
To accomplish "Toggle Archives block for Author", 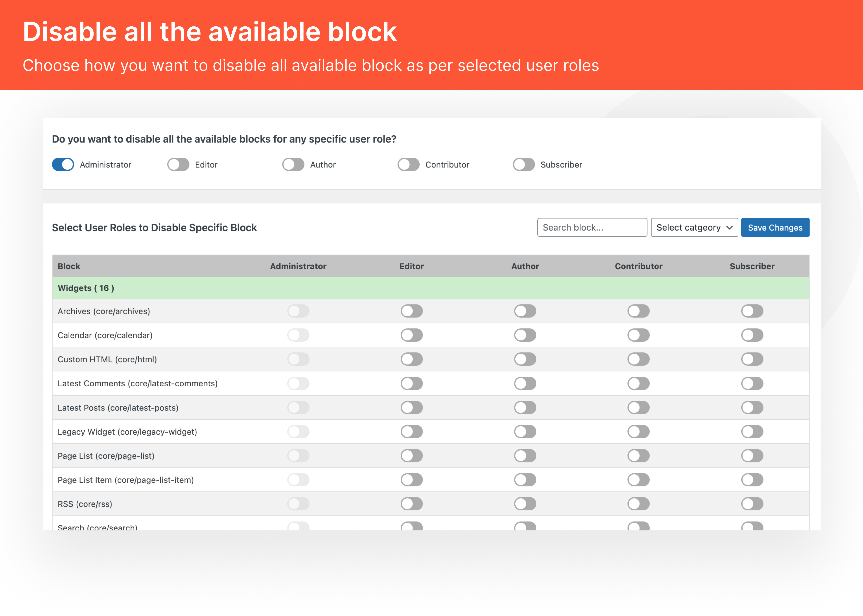I will pos(525,312).
